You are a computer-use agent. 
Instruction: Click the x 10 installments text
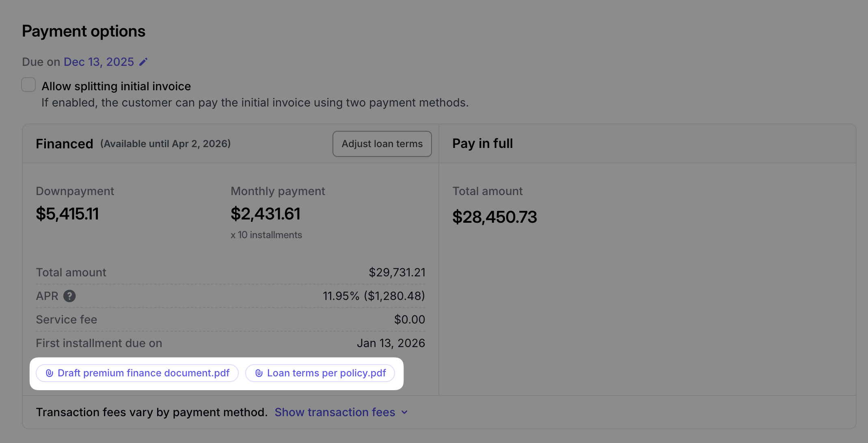coord(266,235)
